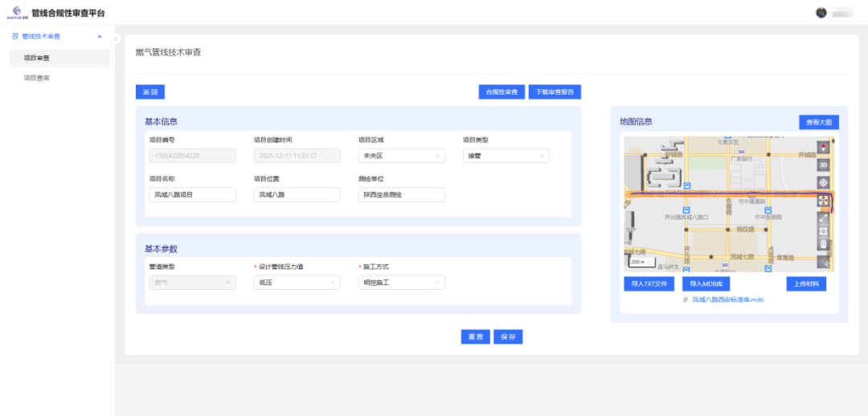Toggle the map layer visibility eye icon

(x=823, y=263)
